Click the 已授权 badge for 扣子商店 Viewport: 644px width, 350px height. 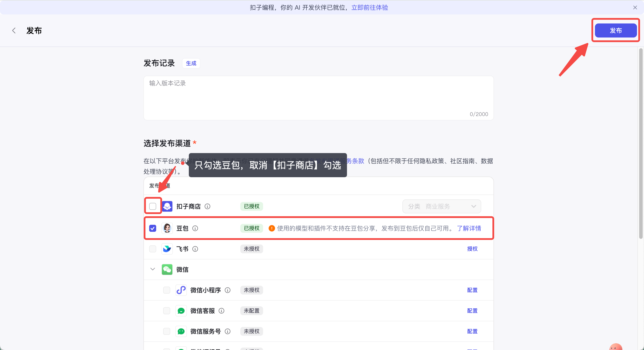pyautogui.click(x=251, y=206)
